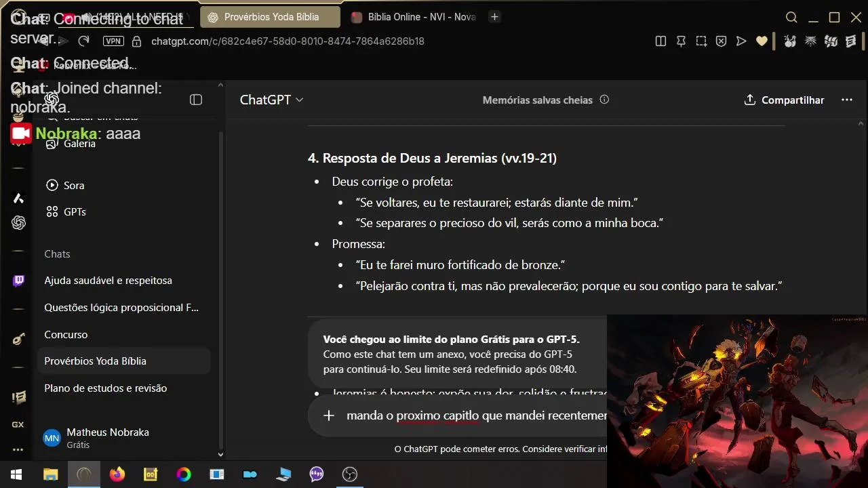
Task: Focus the message input field
Action: pyautogui.click(x=476, y=415)
